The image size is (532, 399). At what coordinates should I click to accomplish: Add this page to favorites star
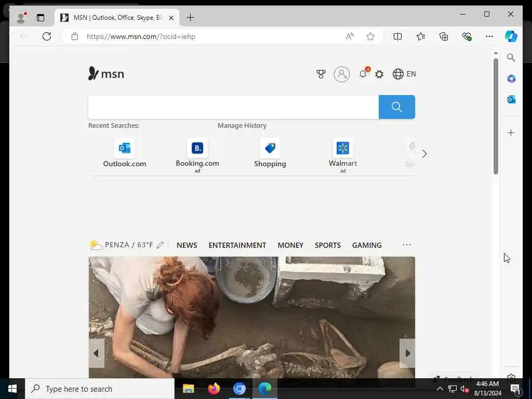click(x=370, y=36)
